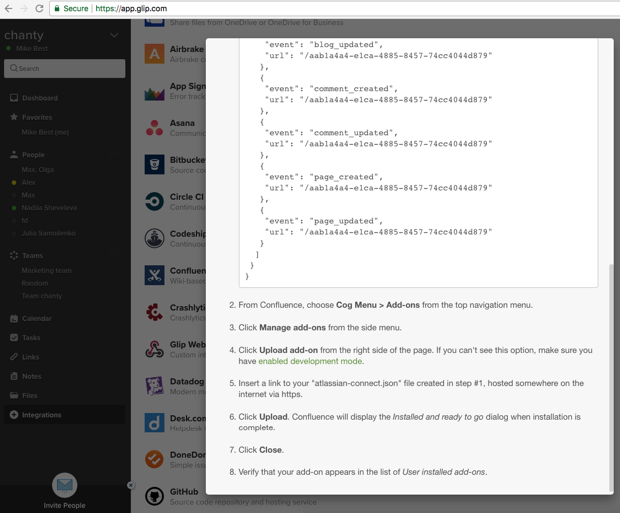Click the Confluence integration icon
620x513 pixels.
155,276
